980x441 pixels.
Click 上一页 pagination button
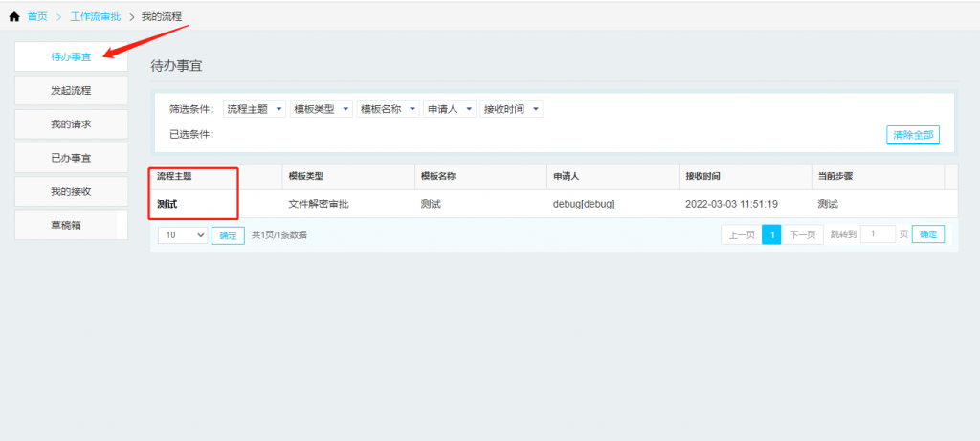coord(742,235)
